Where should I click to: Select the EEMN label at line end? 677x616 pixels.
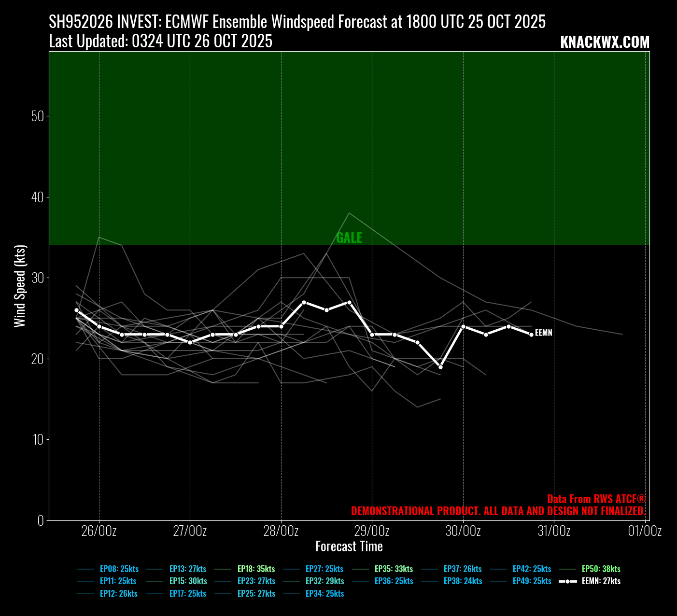[543, 333]
